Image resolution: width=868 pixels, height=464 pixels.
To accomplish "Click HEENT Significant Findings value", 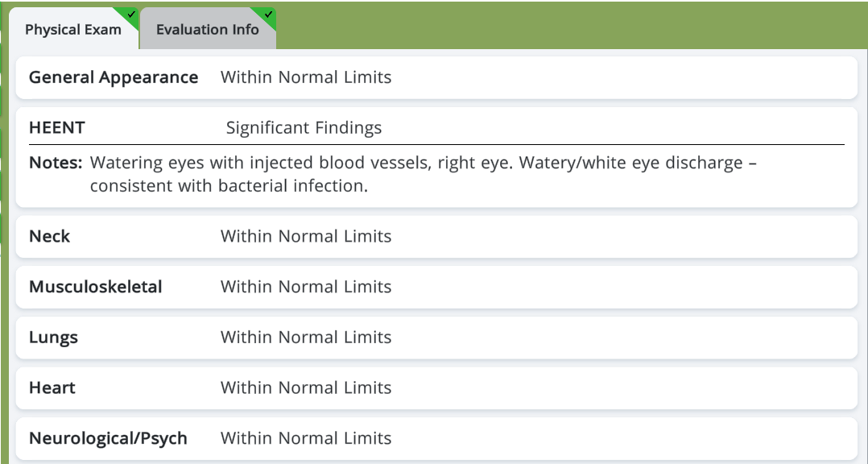I will point(304,127).
